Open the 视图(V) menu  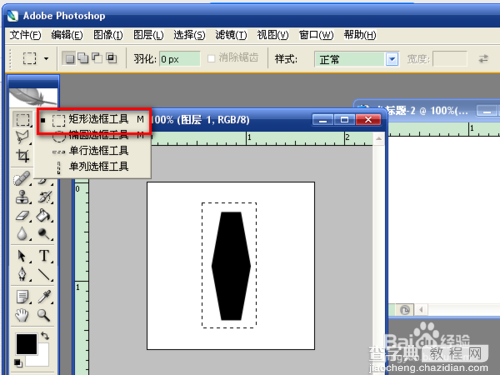coord(273,35)
